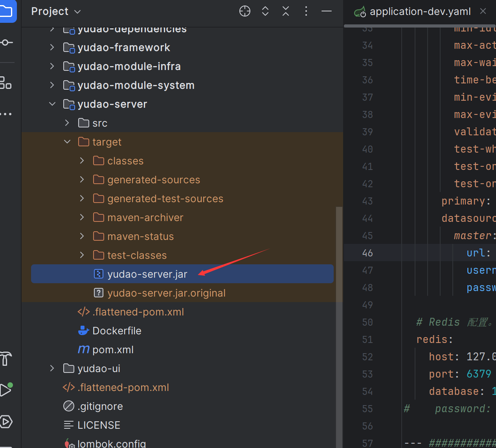
Task: Expand the yudao-module-system module
Action: [x=52, y=85]
